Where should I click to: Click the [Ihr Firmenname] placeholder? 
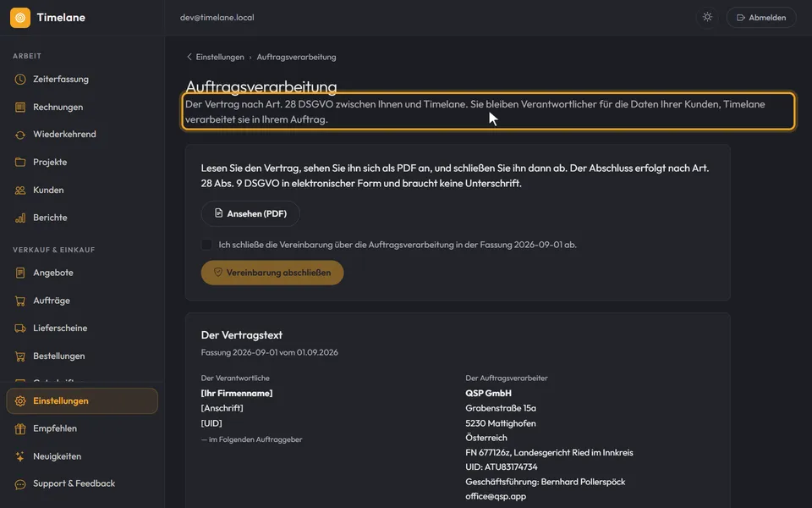tap(237, 394)
